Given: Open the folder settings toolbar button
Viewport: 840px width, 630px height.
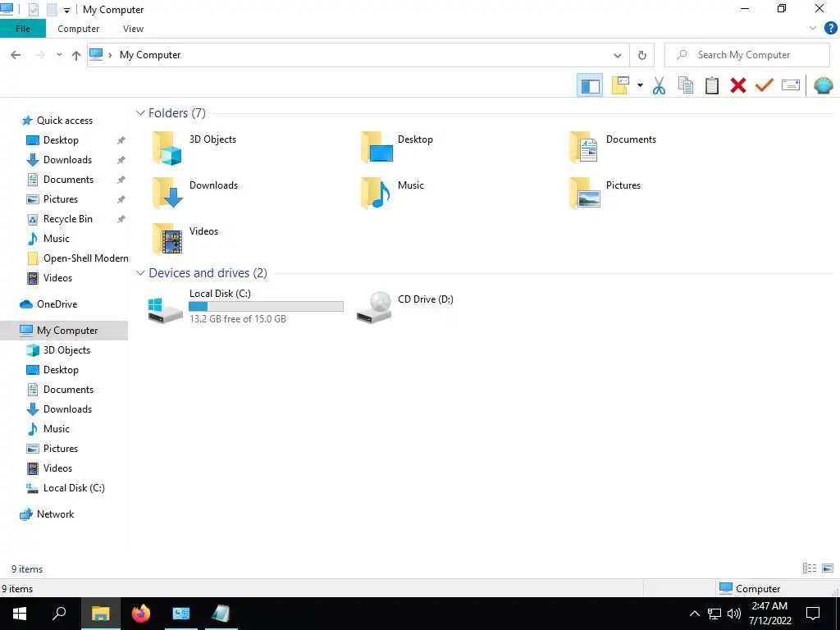Looking at the screenshot, I should (620, 85).
